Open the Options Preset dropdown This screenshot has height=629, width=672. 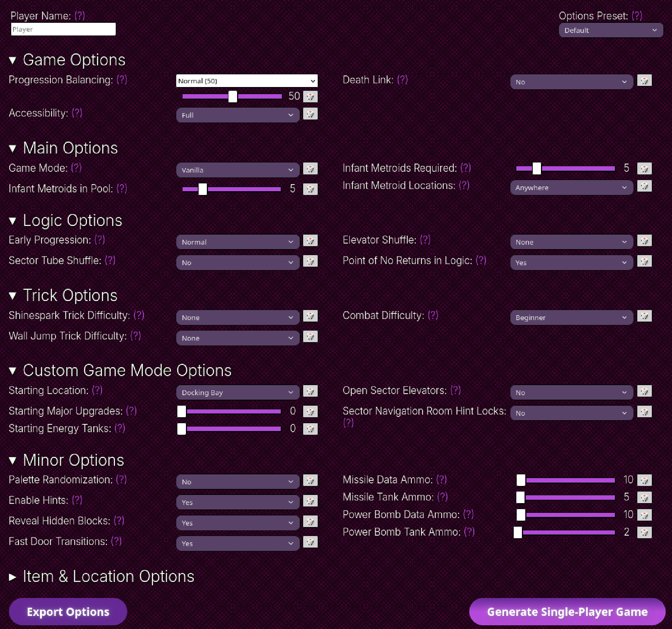tap(611, 30)
